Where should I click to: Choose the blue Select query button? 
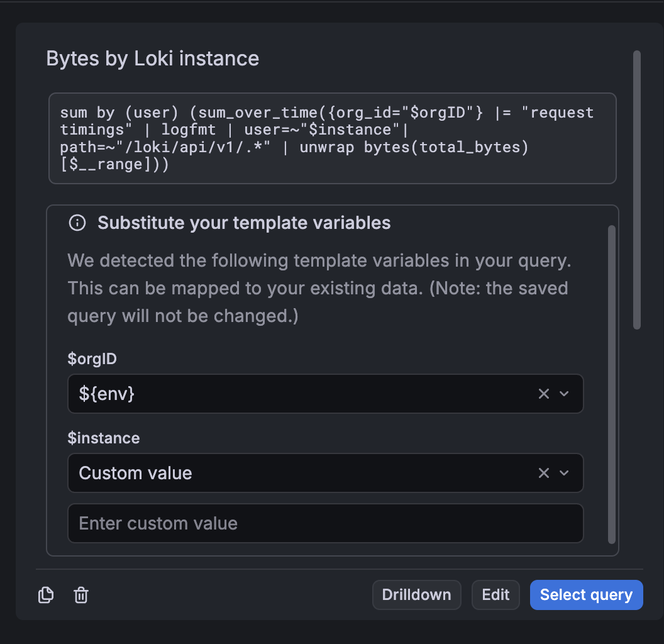pos(586,595)
